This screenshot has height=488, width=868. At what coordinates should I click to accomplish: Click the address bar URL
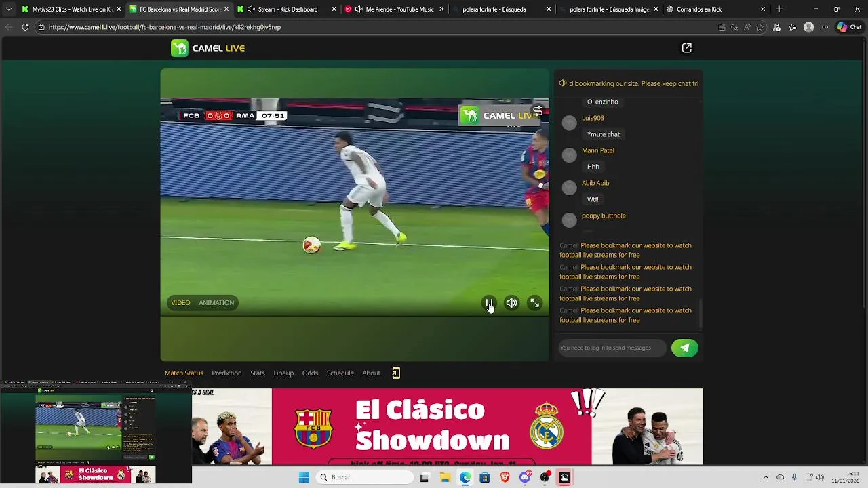click(x=165, y=27)
